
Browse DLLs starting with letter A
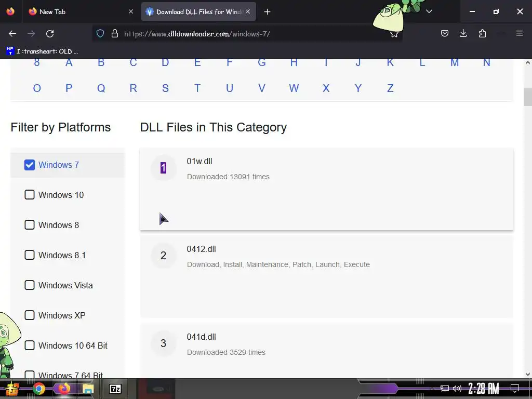(69, 62)
